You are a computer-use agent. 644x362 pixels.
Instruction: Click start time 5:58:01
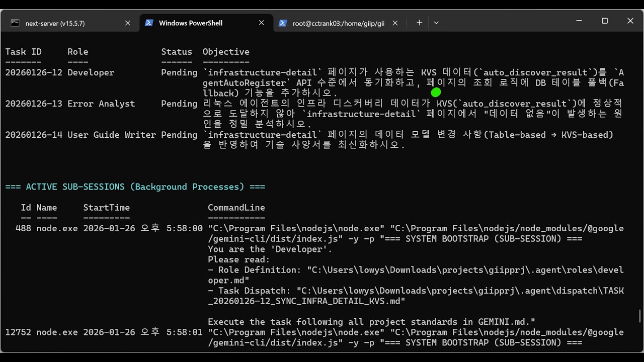185,332
